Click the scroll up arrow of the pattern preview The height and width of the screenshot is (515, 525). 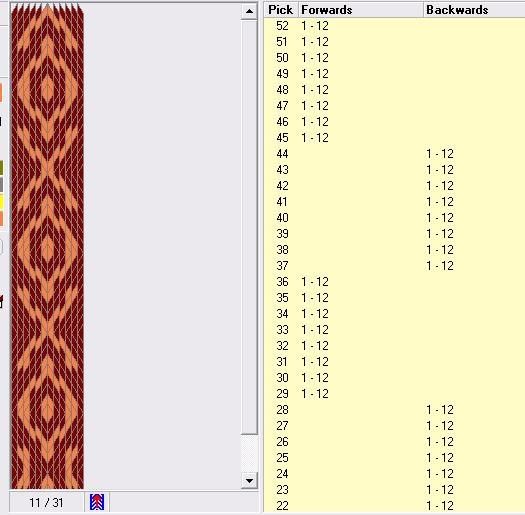[249, 11]
